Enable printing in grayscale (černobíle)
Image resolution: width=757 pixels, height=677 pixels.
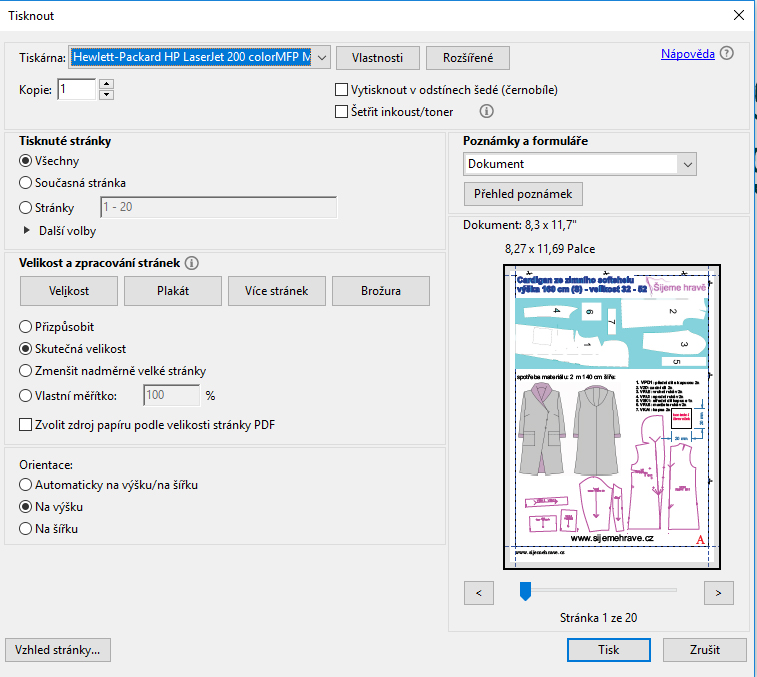(x=341, y=90)
